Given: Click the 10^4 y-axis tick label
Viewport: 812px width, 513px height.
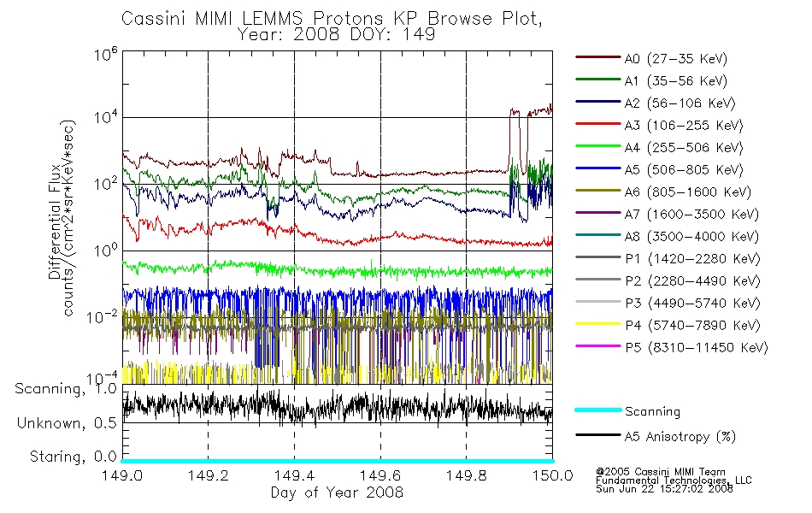Looking at the screenshot, I should click(106, 117).
